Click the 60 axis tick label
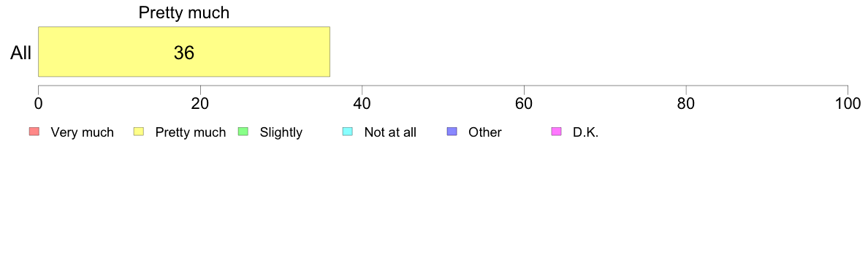 pyautogui.click(x=524, y=104)
